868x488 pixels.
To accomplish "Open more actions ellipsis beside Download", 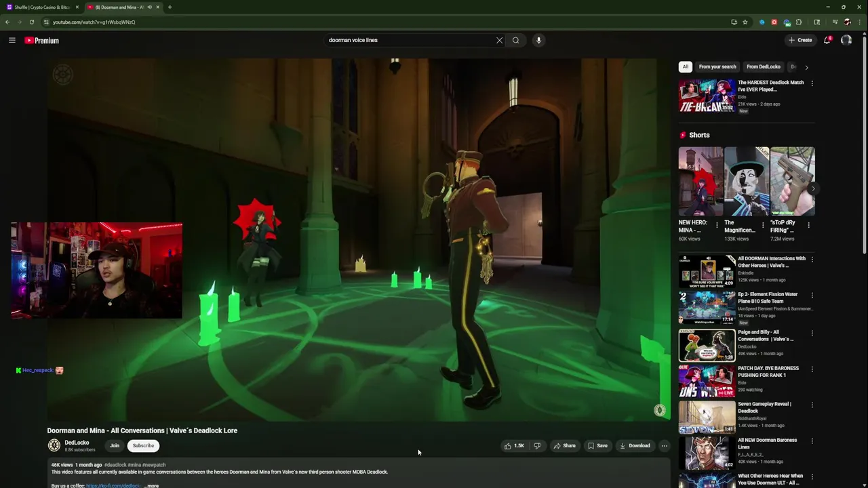I will tap(665, 446).
